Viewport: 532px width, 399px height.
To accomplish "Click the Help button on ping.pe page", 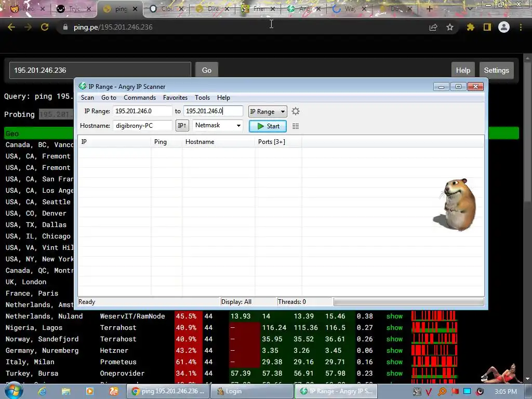I will pyautogui.click(x=463, y=70).
